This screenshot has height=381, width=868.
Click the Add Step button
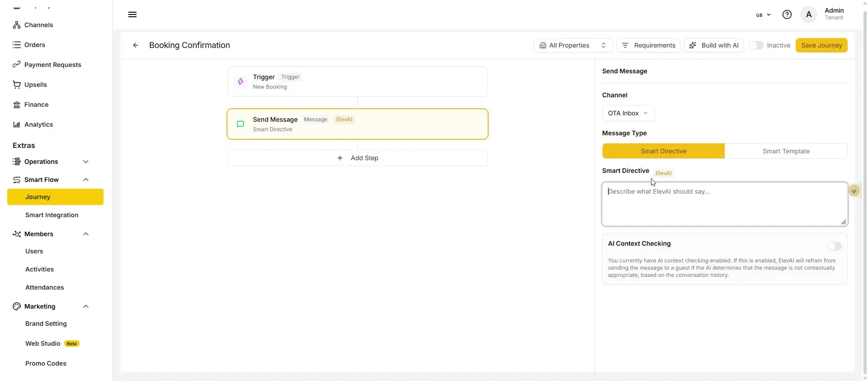[x=358, y=158]
